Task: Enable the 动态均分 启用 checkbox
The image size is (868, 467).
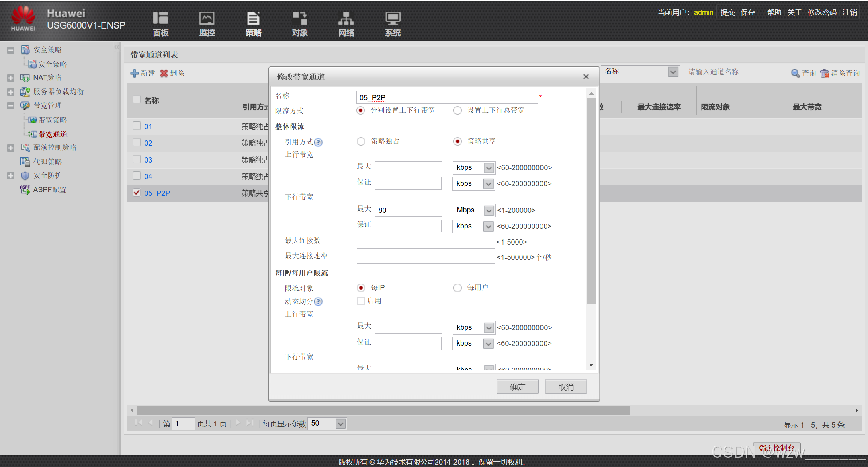Action: (361, 301)
